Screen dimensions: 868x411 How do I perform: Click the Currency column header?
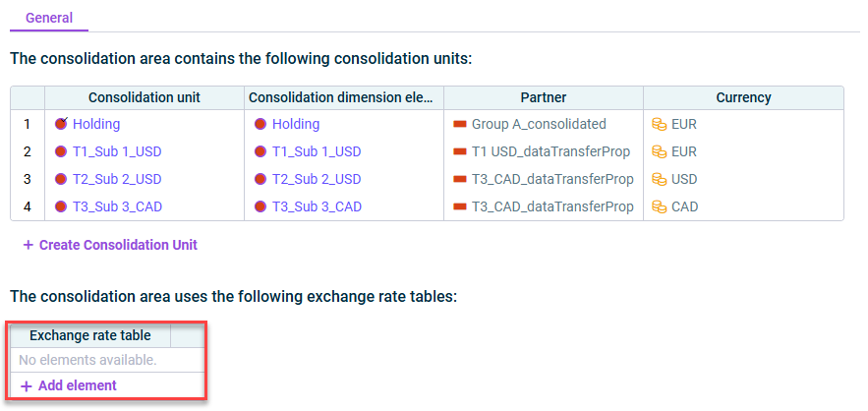(x=743, y=98)
